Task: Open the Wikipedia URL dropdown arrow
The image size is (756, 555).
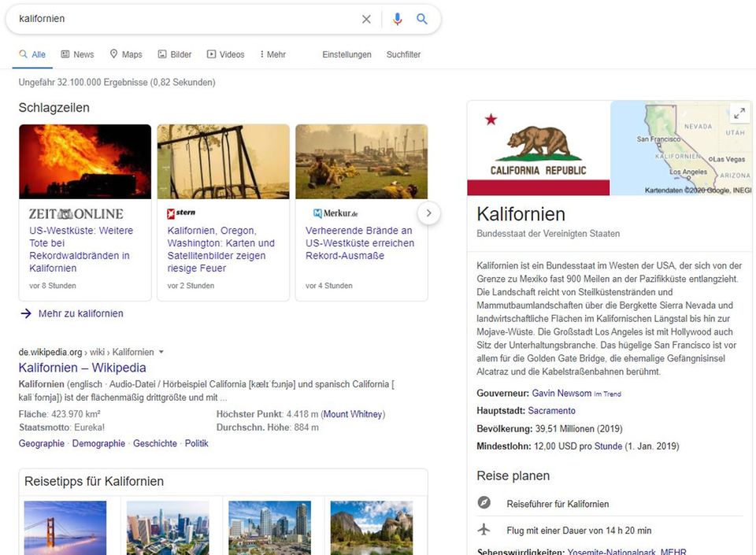Action: coord(161,352)
